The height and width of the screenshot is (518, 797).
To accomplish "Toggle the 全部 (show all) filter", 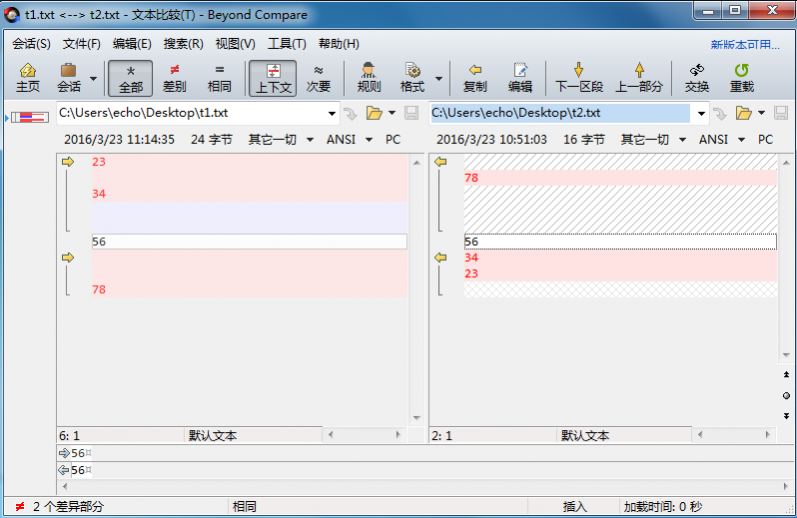I will (x=130, y=77).
